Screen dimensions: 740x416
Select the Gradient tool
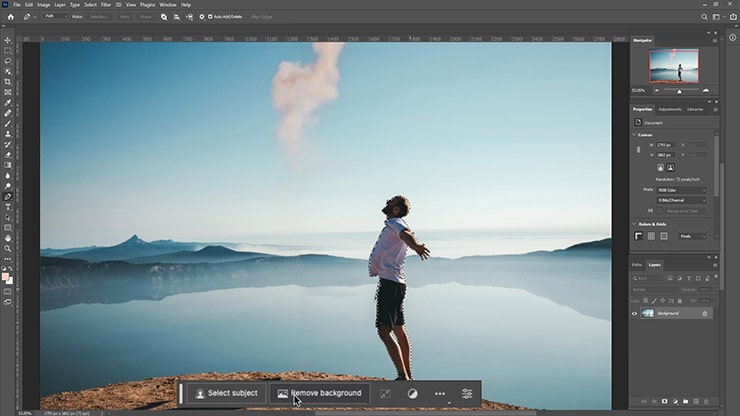(x=8, y=165)
